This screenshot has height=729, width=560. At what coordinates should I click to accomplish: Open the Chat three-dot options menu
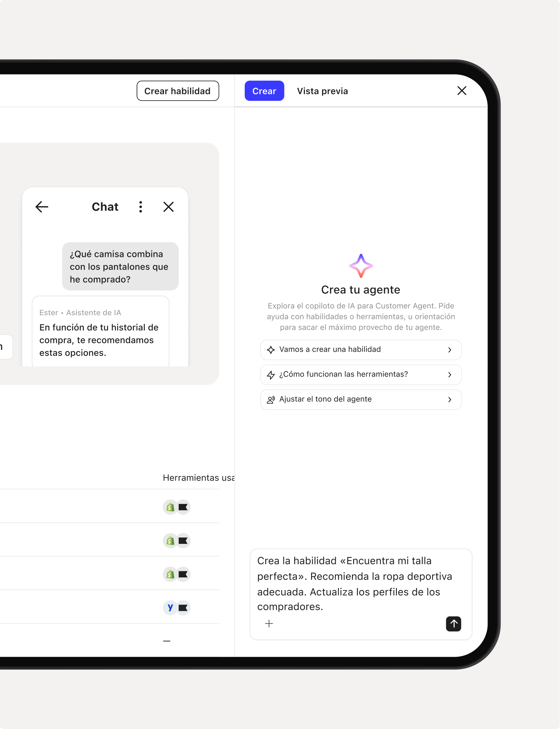pos(141,207)
